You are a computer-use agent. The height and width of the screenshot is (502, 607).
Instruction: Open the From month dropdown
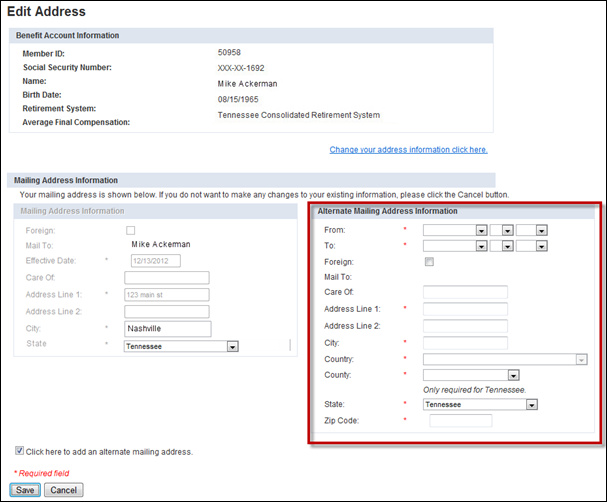455,230
